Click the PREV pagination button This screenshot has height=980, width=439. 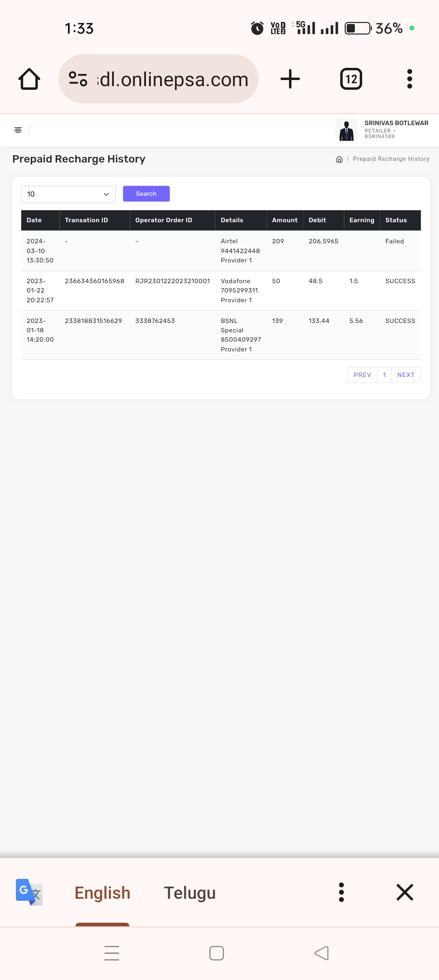pyautogui.click(x=362, y=375)
